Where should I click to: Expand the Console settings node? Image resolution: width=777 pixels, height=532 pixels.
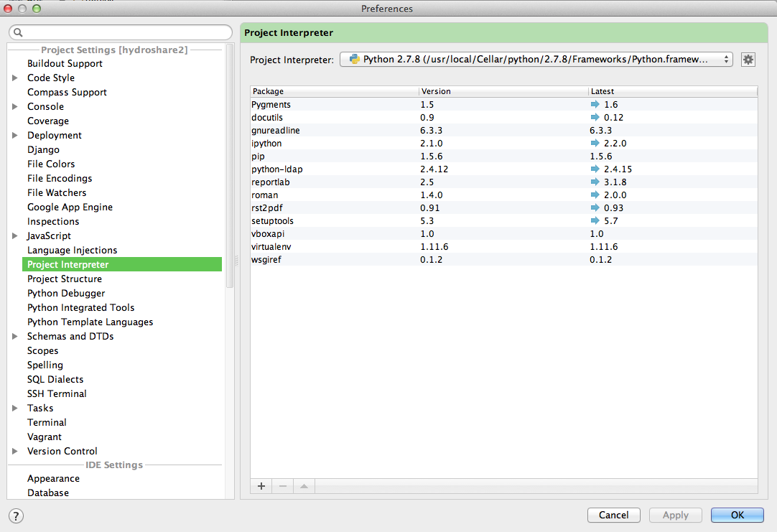click(x=15, y=106)
